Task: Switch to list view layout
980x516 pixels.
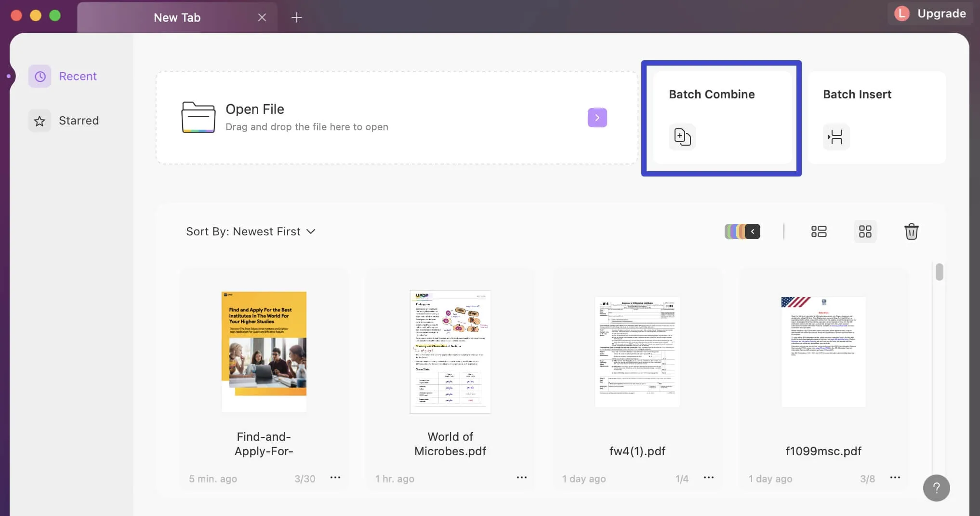Action: [819, 231]
